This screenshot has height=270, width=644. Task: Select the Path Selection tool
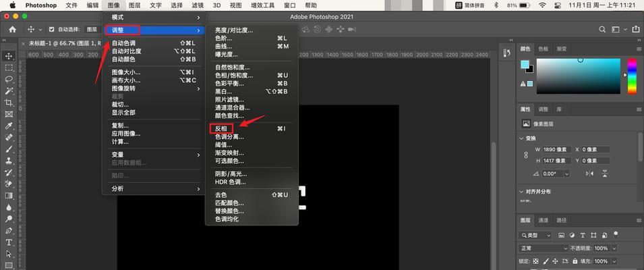(9, 254)
